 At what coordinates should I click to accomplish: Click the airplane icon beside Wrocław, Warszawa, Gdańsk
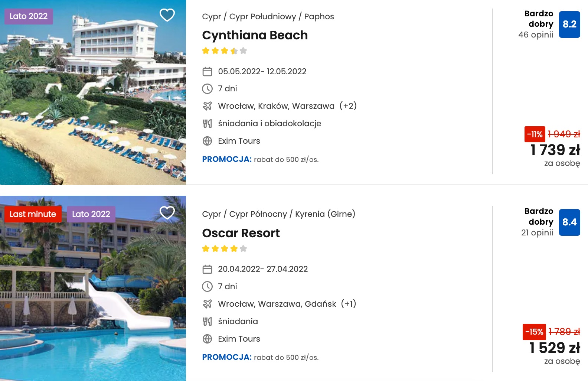[207, 304]
